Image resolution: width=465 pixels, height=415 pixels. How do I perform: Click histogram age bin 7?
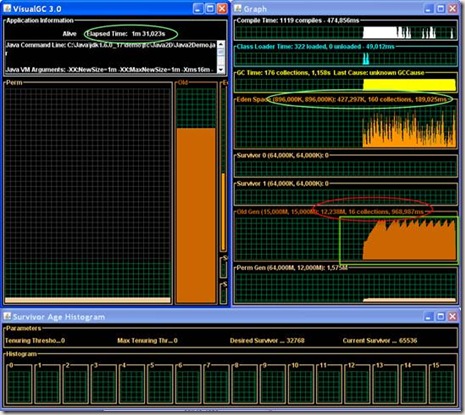[216, 384]
